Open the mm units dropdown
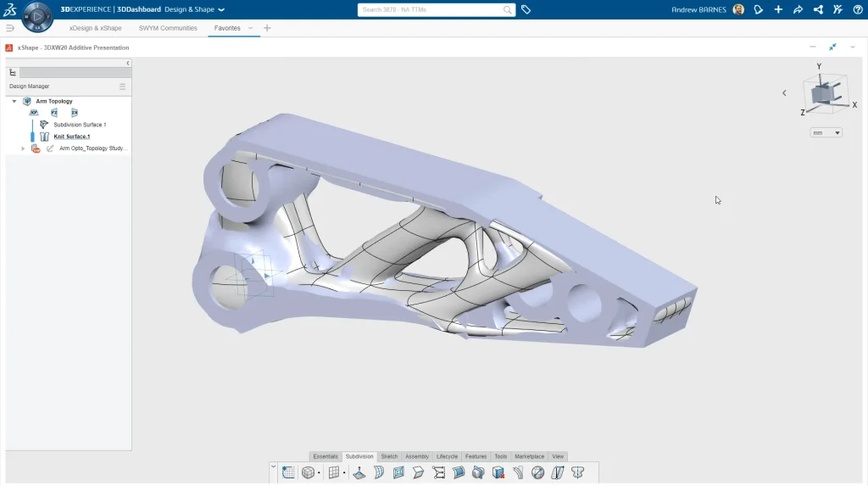The image size is (868, 486). point(826,133)
